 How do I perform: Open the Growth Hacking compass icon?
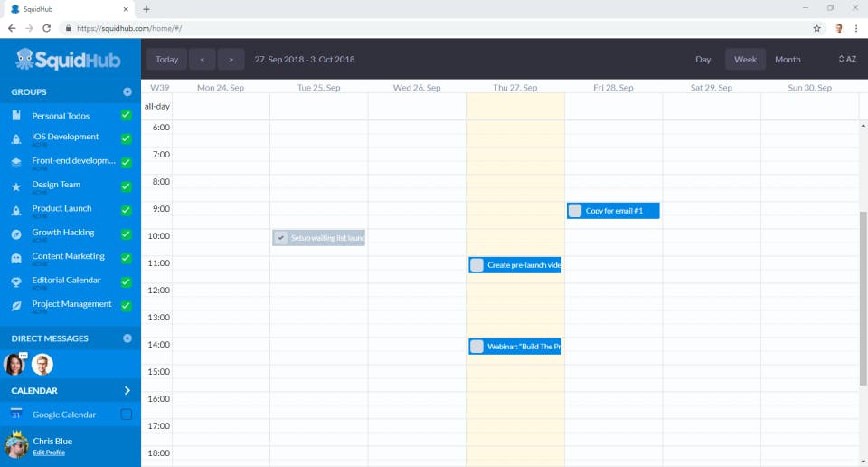click(16, 234)
